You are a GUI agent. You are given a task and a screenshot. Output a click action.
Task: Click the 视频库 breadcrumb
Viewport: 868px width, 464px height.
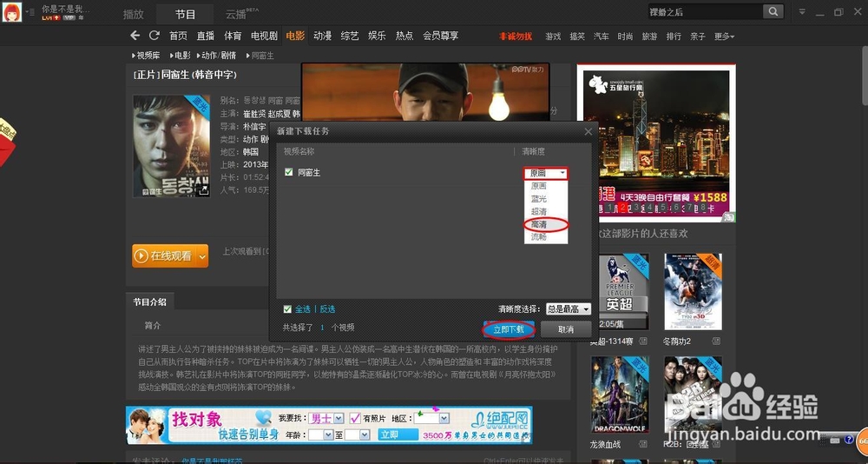coord(148,56)
